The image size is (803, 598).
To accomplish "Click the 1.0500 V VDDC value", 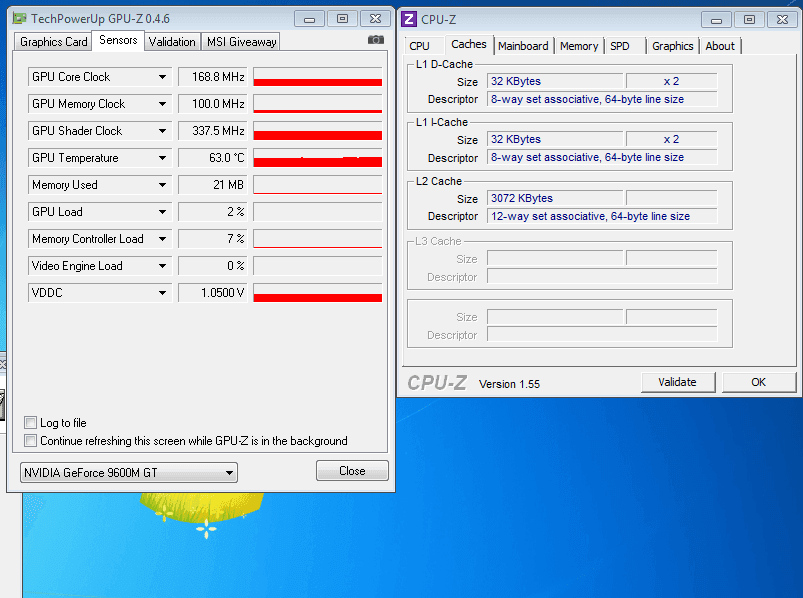I will pyautogui.click(x=213, y=293).
